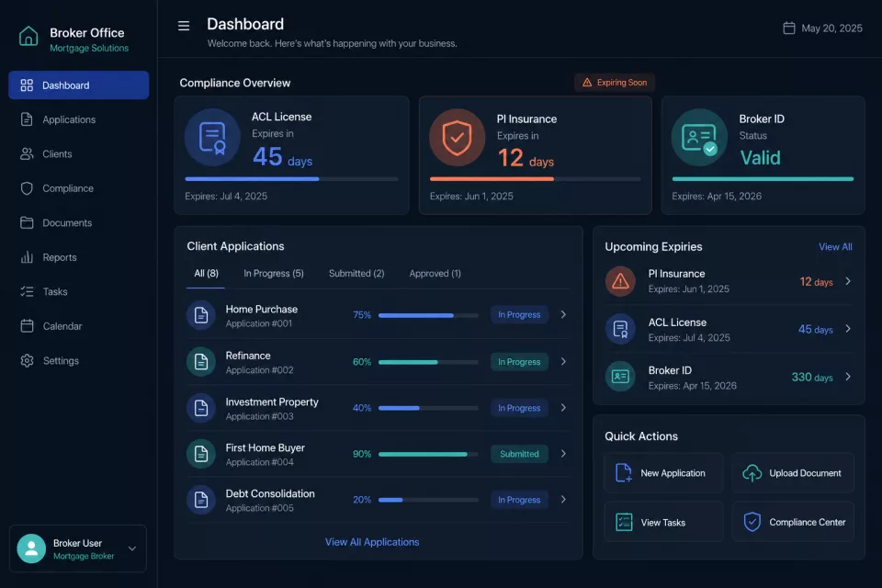The width and height of the screenshot is (882, 588).
Task: Expand ACL License expiry chevron in Upcoming Expiries
Action: (x=848, y=329)
